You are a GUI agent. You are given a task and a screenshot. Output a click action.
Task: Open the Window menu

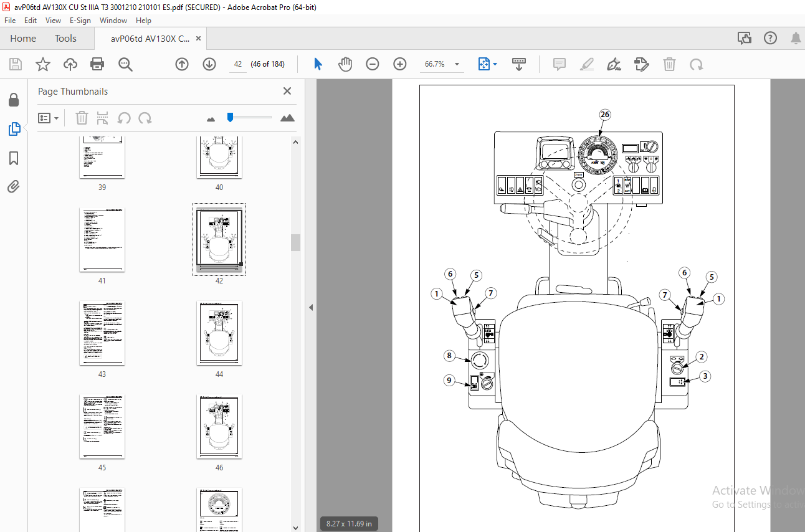coord(113,21)
